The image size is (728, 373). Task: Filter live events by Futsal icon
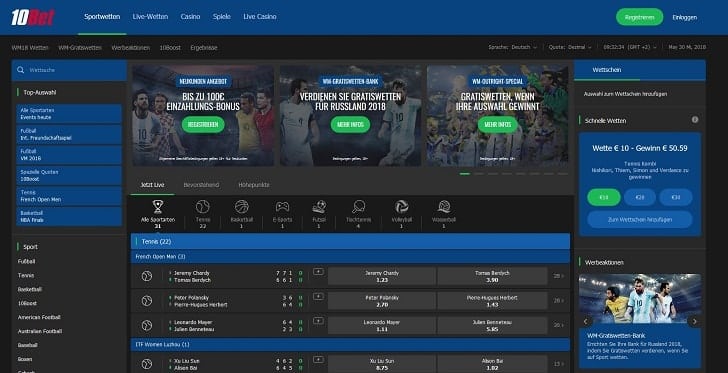[319, 207]
